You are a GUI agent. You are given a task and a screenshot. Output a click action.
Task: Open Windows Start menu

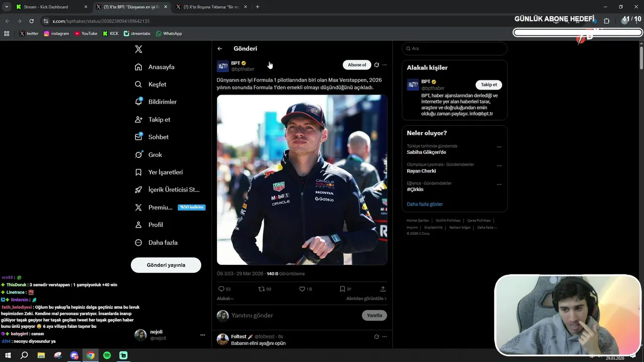[x=8, y=355]
